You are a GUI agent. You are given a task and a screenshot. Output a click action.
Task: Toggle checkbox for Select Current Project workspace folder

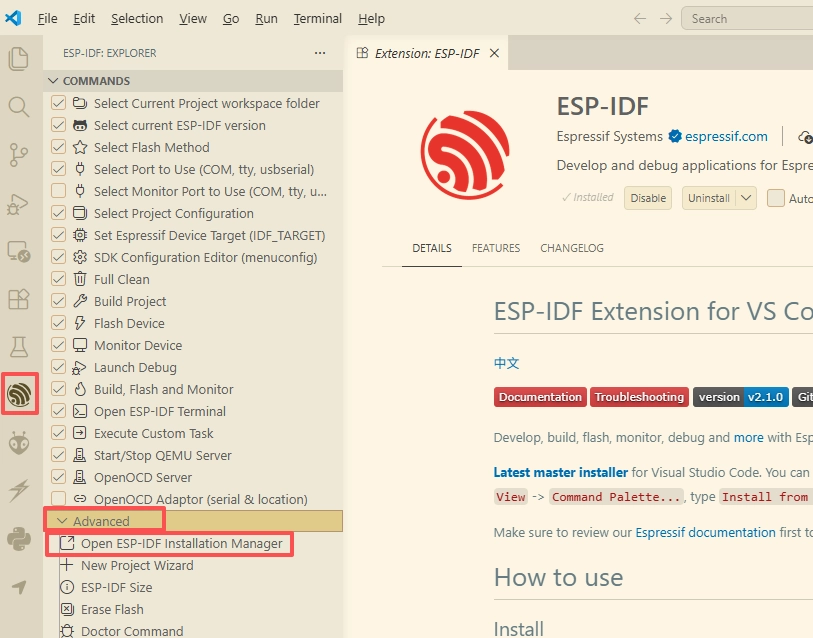pos(59,103)
